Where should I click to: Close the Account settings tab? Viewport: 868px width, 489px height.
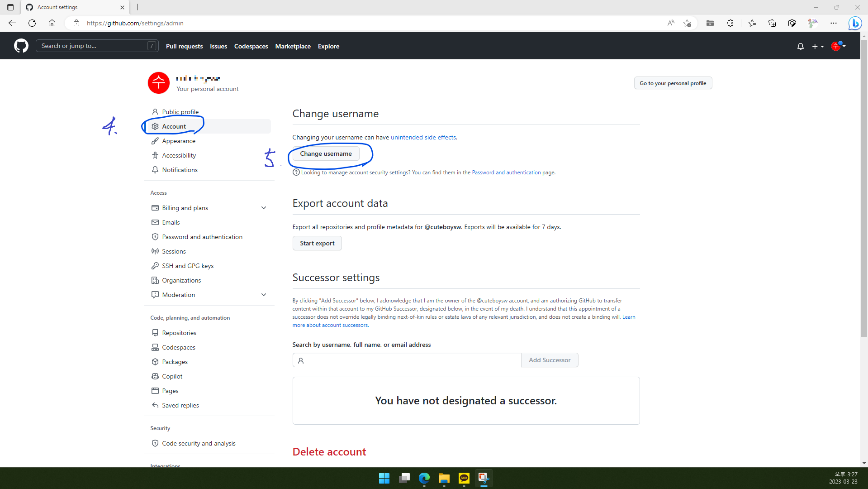[x=122, y=7]
